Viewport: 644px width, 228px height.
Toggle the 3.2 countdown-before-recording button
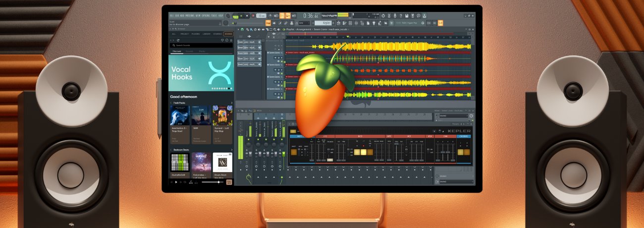click(x=282, y=16)
